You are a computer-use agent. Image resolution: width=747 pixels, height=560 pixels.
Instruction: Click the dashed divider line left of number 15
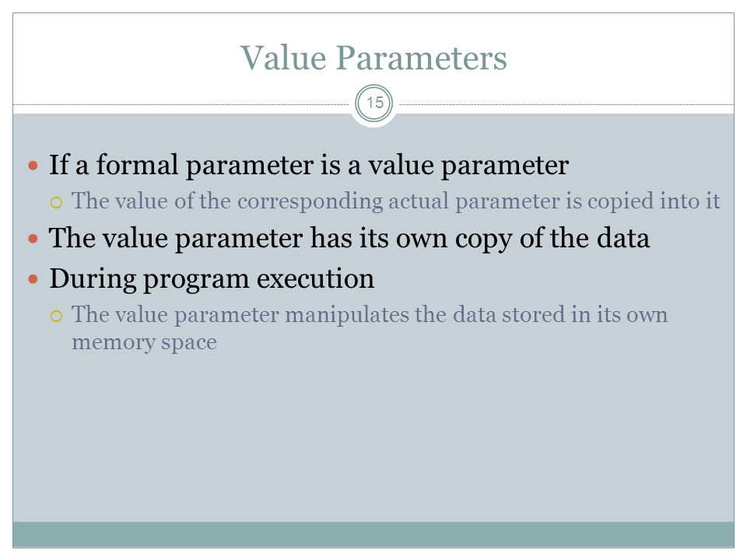pyautogui.click(x=181, y=104)
